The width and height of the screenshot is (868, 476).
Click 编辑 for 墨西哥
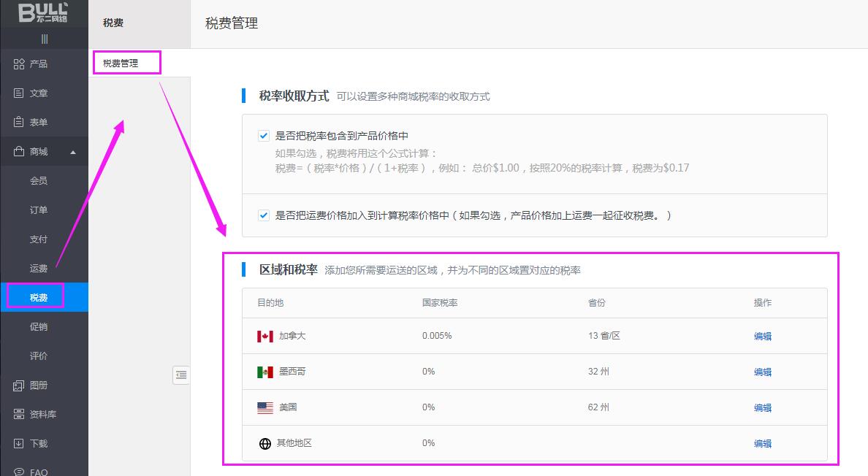[x=762, y=372]
